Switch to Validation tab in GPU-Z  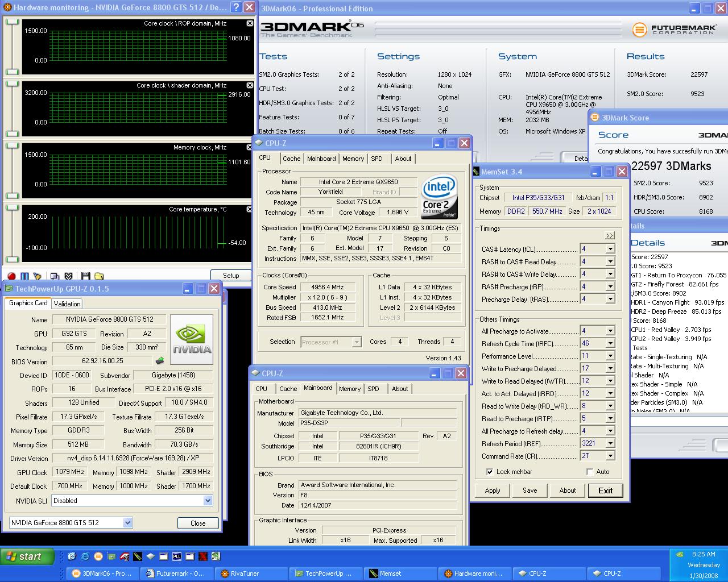(x=67, y=304)
